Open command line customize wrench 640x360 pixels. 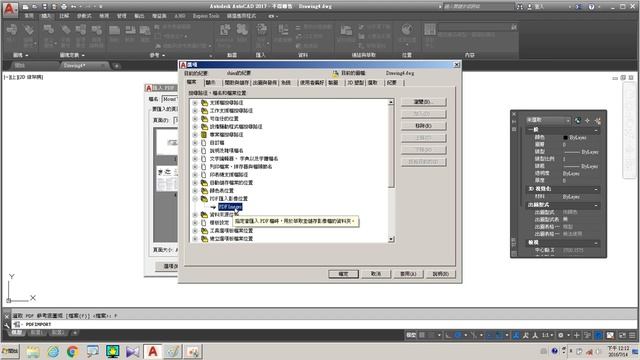pos(7,325)
